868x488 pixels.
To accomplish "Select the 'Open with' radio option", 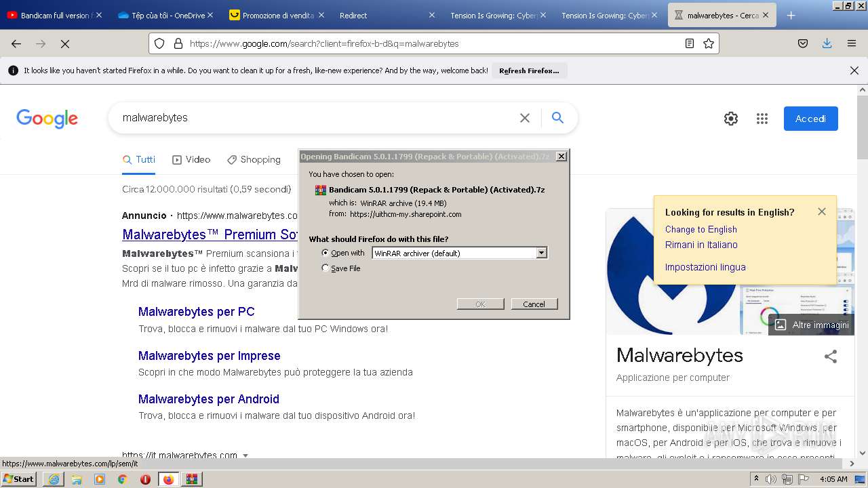I will [x=325, y=253].
